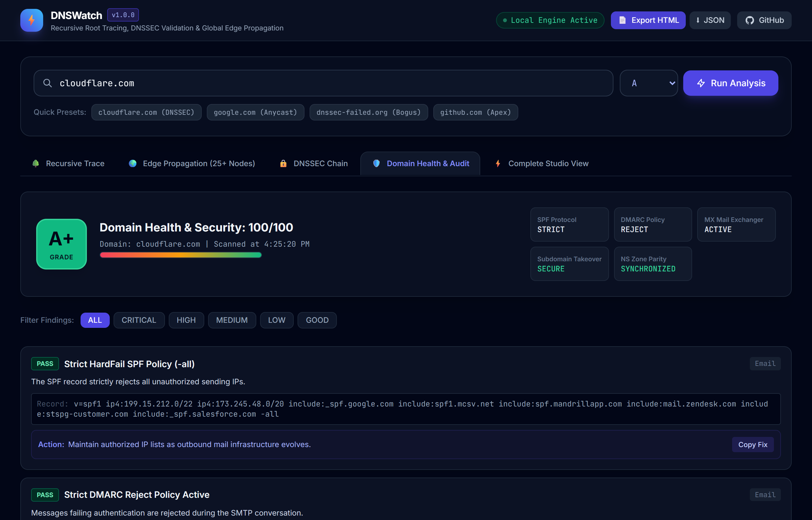
Task: Filter findings by HIGH
Action: pos(186,320)
